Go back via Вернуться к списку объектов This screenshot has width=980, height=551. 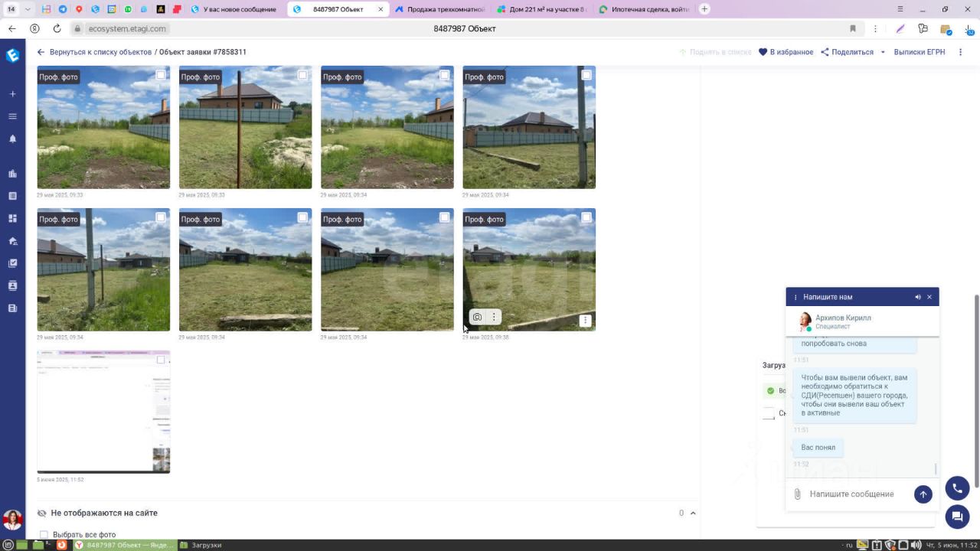pos(100,52)
